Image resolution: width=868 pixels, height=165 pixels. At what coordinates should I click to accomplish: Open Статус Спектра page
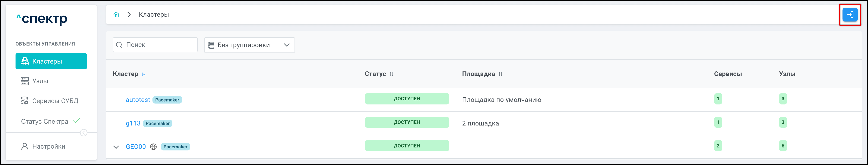click(x=45, y=121)
